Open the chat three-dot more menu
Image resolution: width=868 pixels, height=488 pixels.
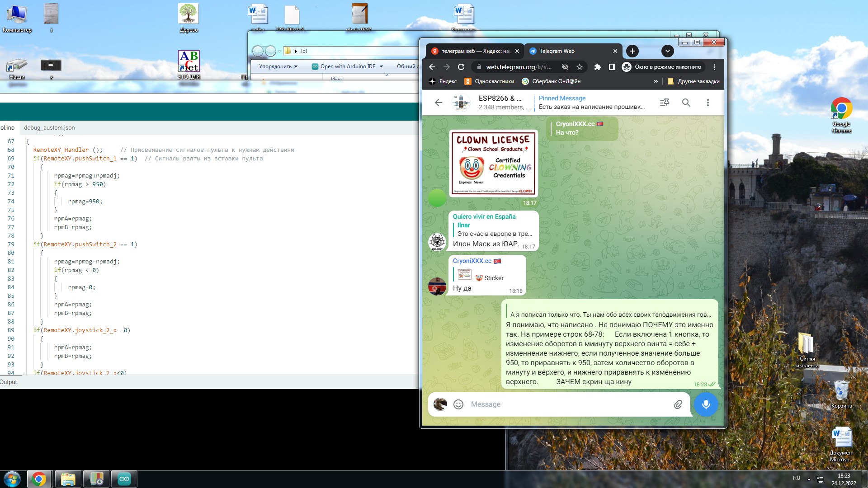pos(708,103)
